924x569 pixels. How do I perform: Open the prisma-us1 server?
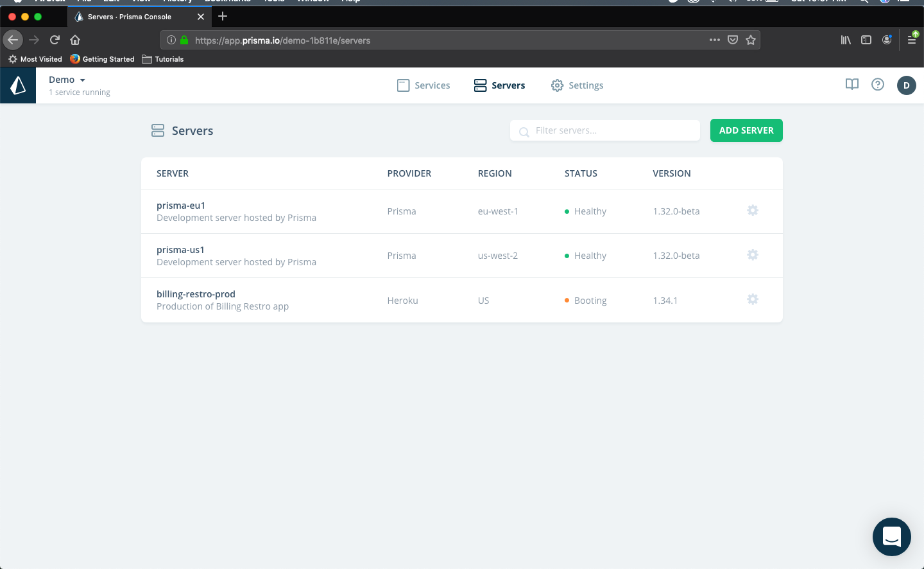point(180,250)
